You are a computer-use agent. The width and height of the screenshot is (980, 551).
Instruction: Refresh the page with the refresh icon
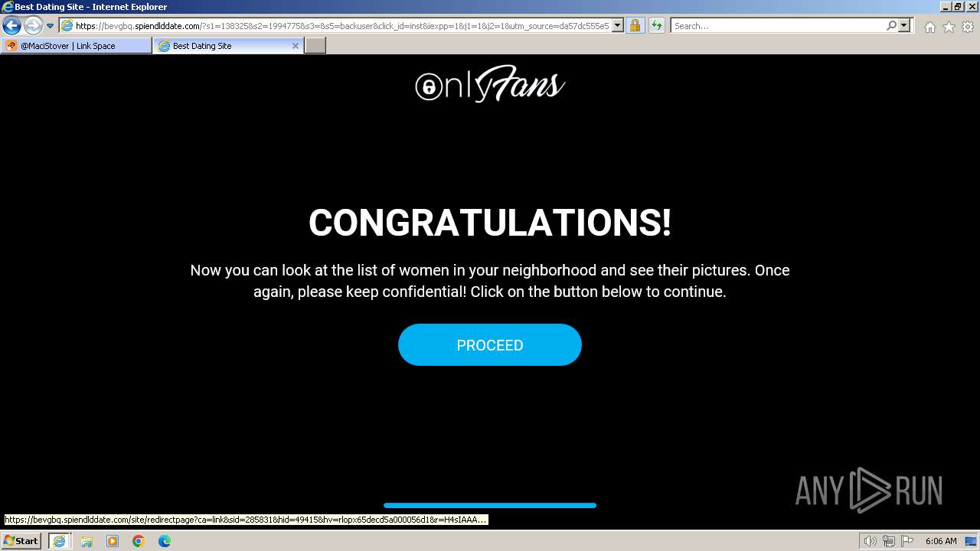pos(657,26)
